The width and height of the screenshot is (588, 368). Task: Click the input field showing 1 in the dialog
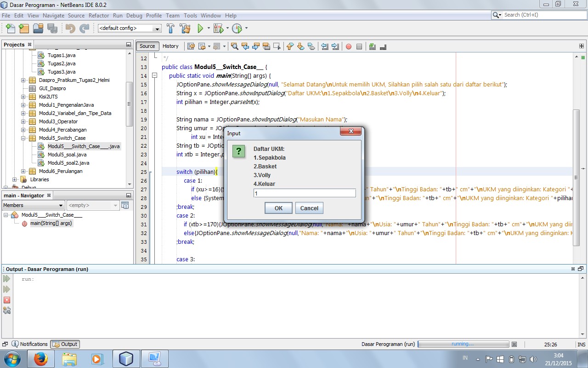click(x=305, y=193)
